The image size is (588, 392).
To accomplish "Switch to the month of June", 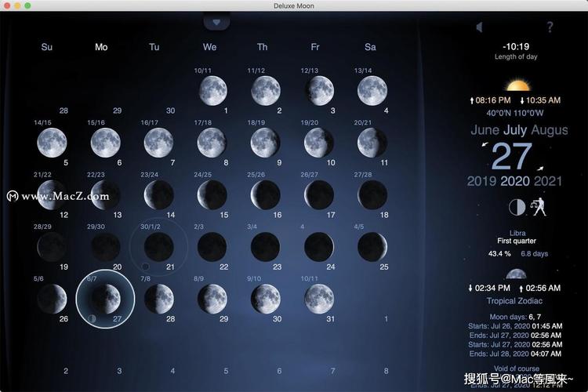I will (x=485, y=130).
